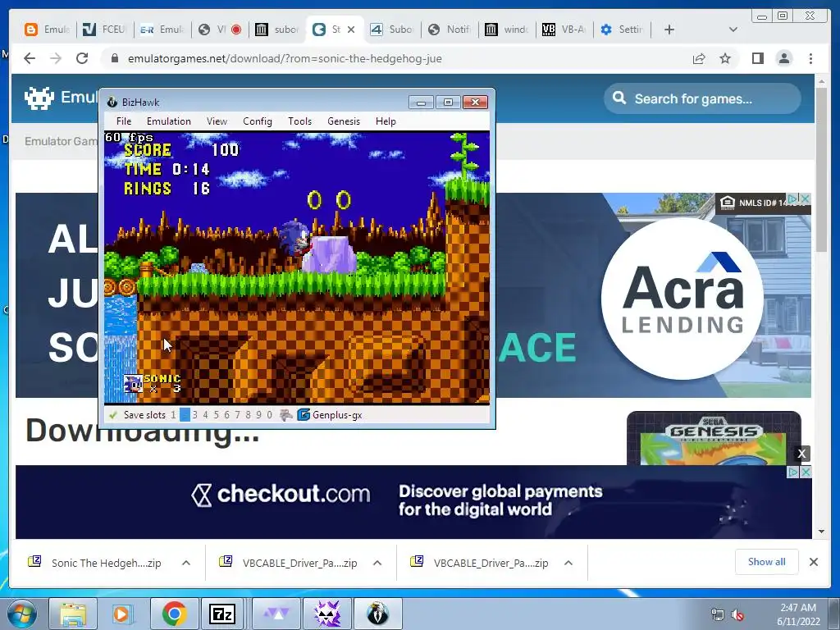Click the Chrome back arrow
Viewport: 840px width, 630px height.
(30, 58)
